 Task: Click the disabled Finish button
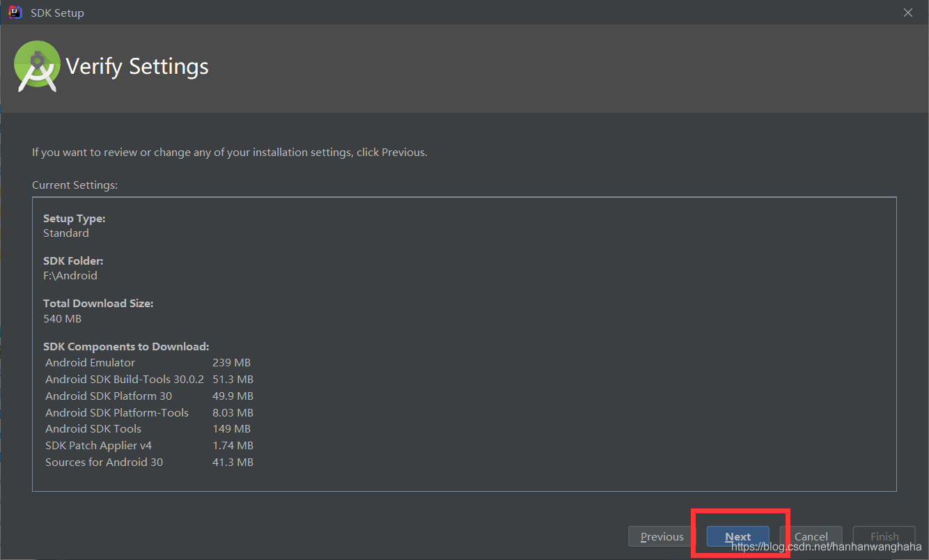pyautogui.click(x=884, y=536)
